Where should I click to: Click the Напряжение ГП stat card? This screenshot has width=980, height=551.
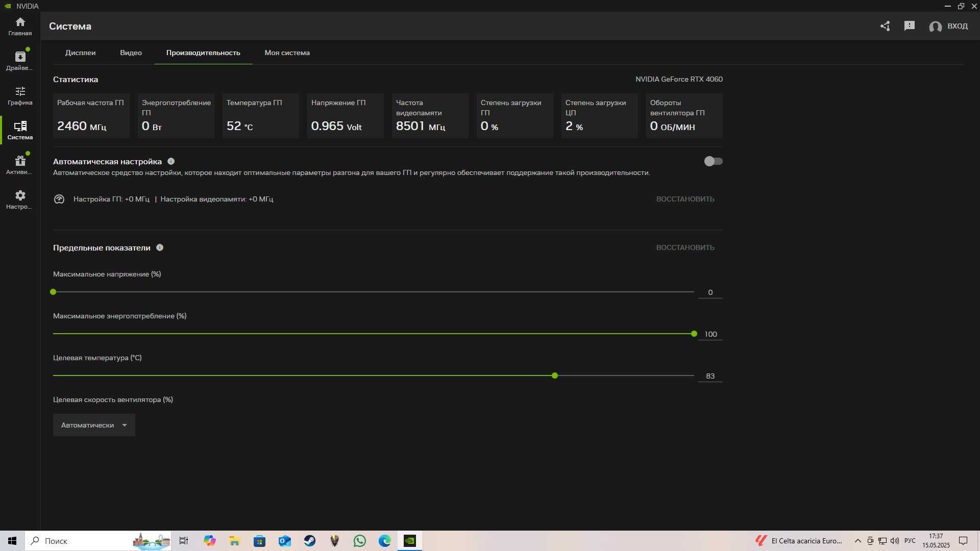click(x=346, y=115)
